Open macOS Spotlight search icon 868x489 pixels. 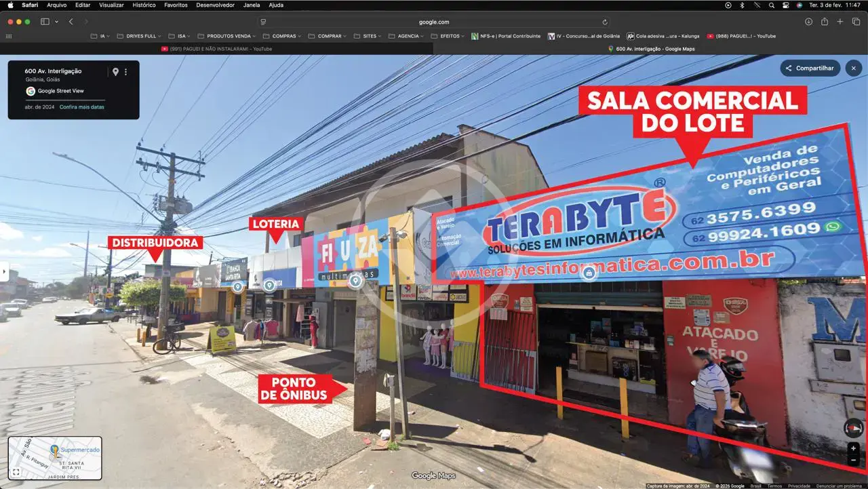[x=771, y=5]
